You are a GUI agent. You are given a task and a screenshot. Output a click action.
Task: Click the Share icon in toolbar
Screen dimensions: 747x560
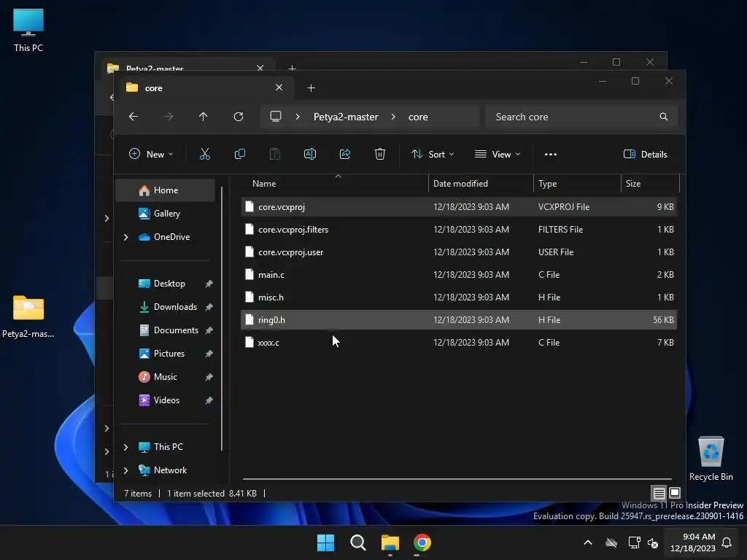(x=345, y=154)
